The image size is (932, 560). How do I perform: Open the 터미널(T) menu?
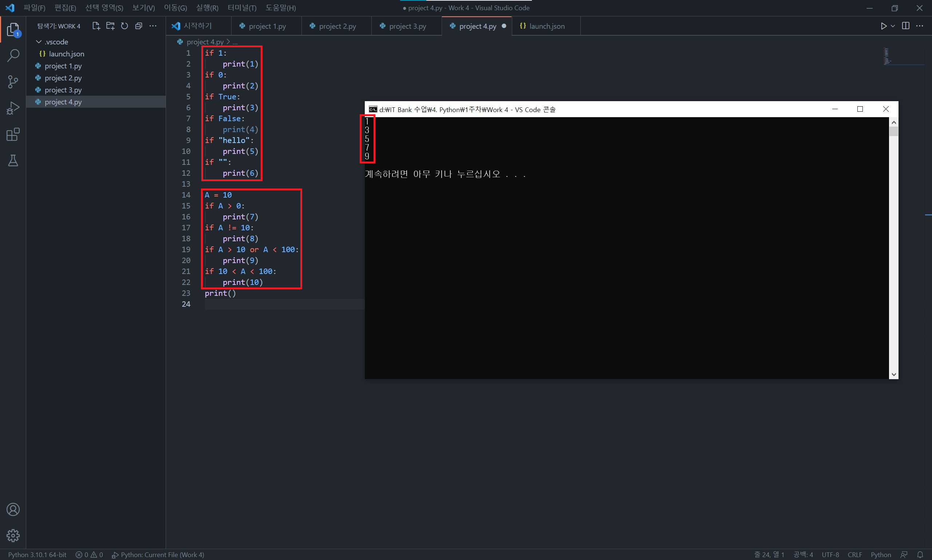242,8
